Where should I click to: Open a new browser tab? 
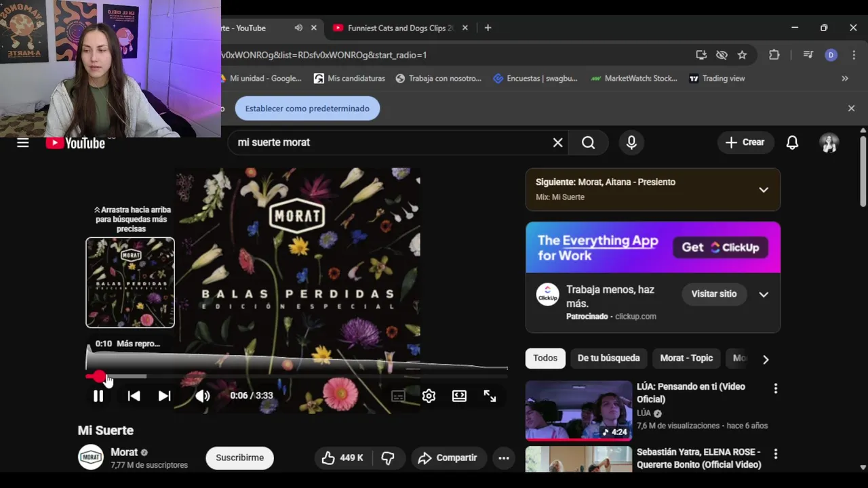(x=488, y=28)
